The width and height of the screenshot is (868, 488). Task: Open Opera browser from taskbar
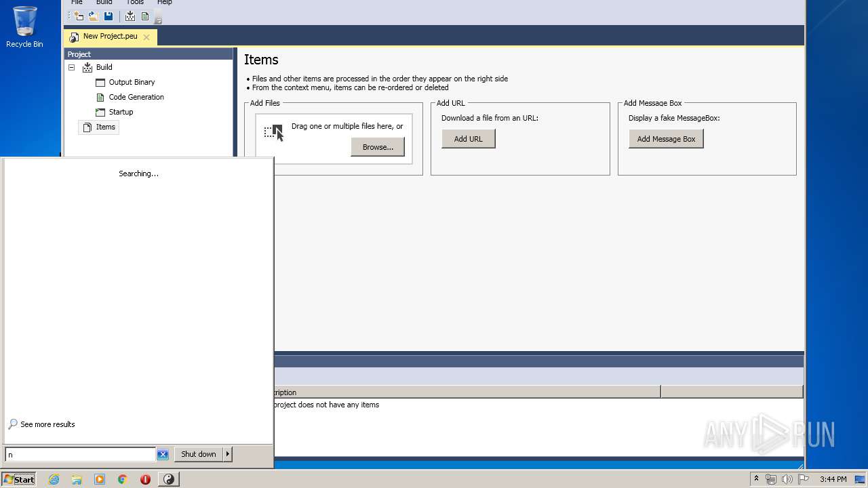[145, 479]
